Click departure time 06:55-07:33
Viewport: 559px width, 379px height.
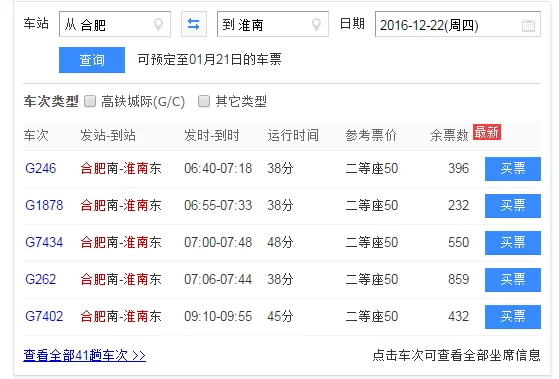[218, 205]
